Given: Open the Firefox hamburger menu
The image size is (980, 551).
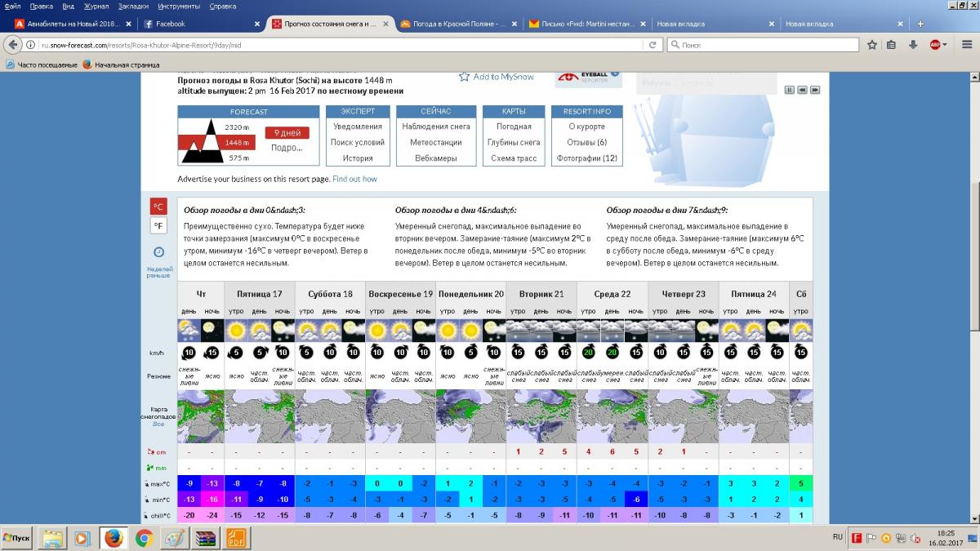Looking at the screenshot, I should coord(968,45).
